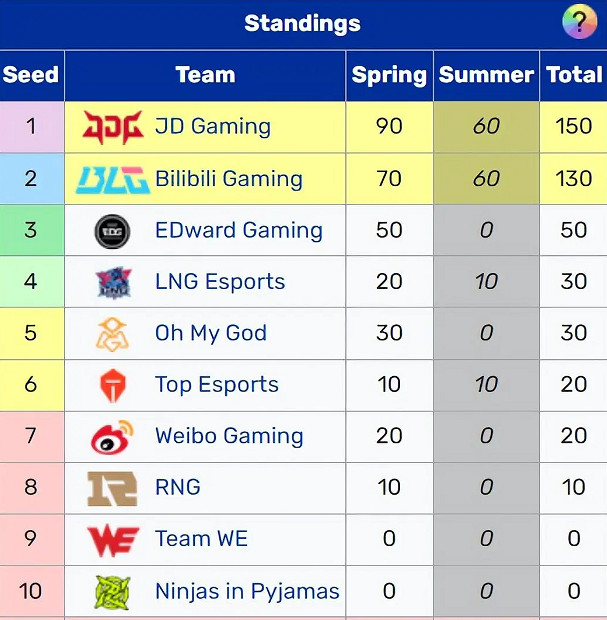Follow the EDward Gaming link

[x=238, y=231]
